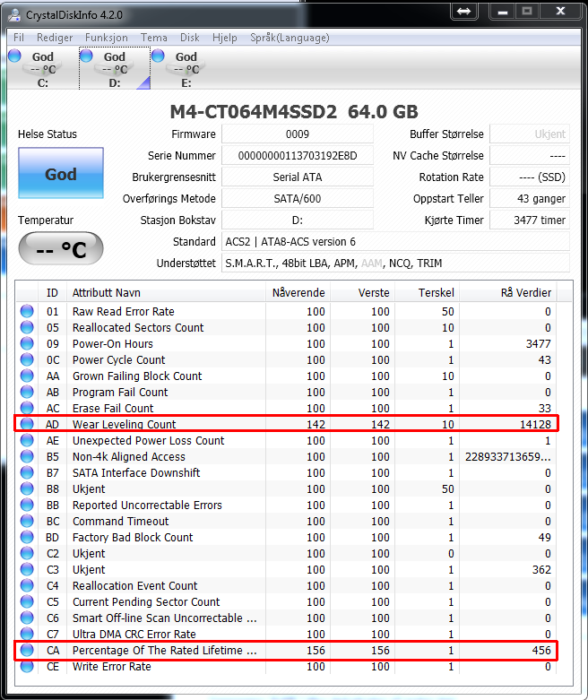Click the blue God health status button
Image resolution: width=588 pixels, height=700 pixels.
pyautogui.click(x=61, y=173)
